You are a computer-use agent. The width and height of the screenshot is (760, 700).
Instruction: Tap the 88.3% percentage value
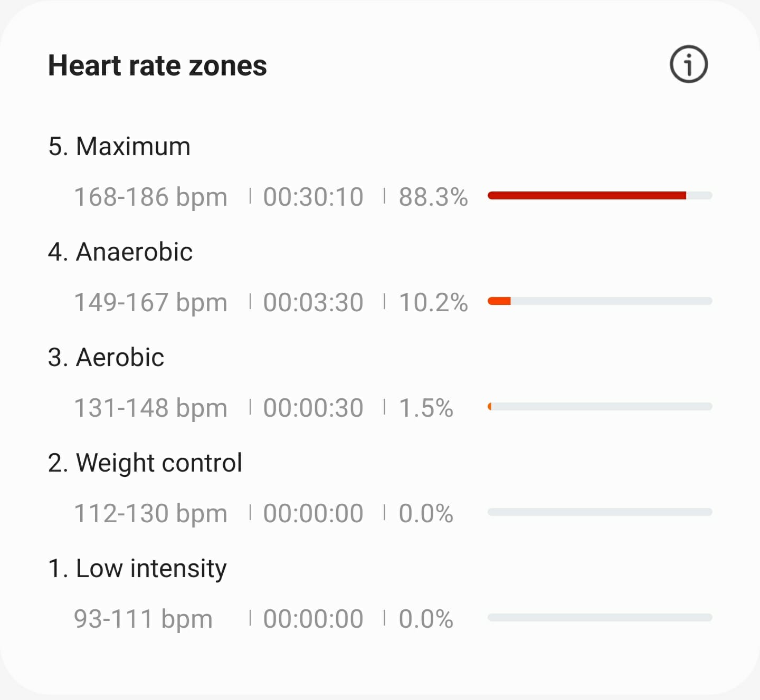(434, 197)
